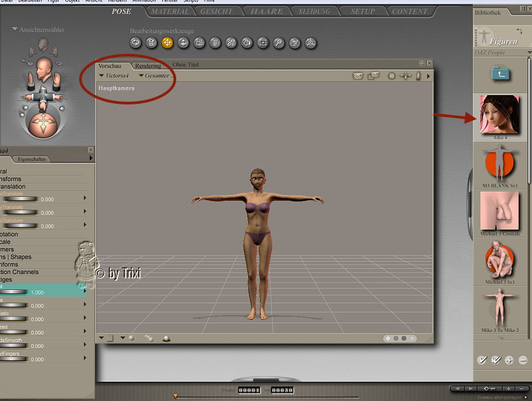This screenshot has height=401, width=532.
Task: Click the single checkmark library button
Action: point(481,360)
